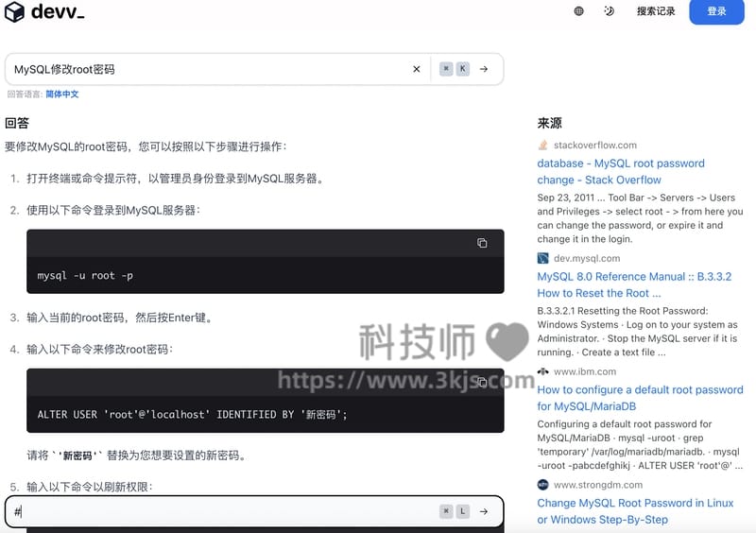Open StrongDM Change MySQL Root Password link
Viewport: 756px width, 533px height.
coord(635,511)
